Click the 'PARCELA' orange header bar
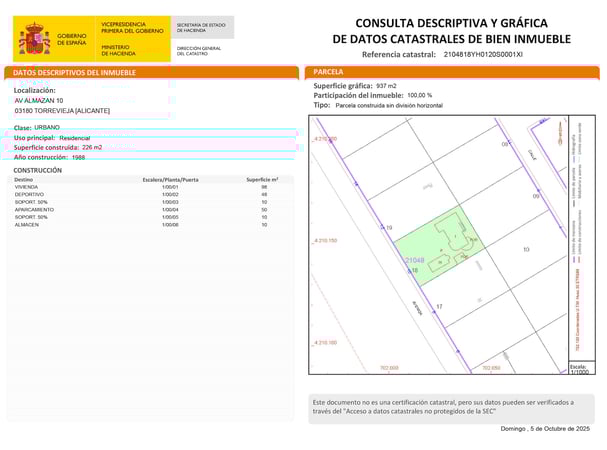 [452, 72]
